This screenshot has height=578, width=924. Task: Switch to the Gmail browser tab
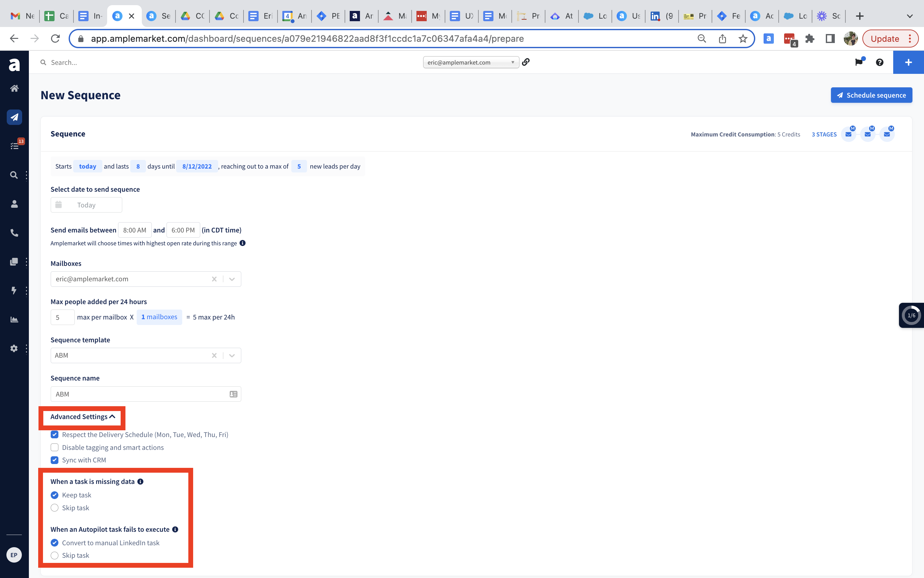22,16
